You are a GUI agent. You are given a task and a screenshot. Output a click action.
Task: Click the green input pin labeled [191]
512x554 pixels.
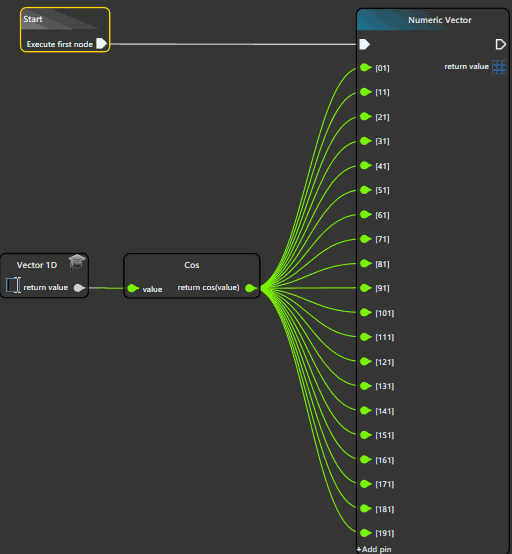tap(366, 533)
